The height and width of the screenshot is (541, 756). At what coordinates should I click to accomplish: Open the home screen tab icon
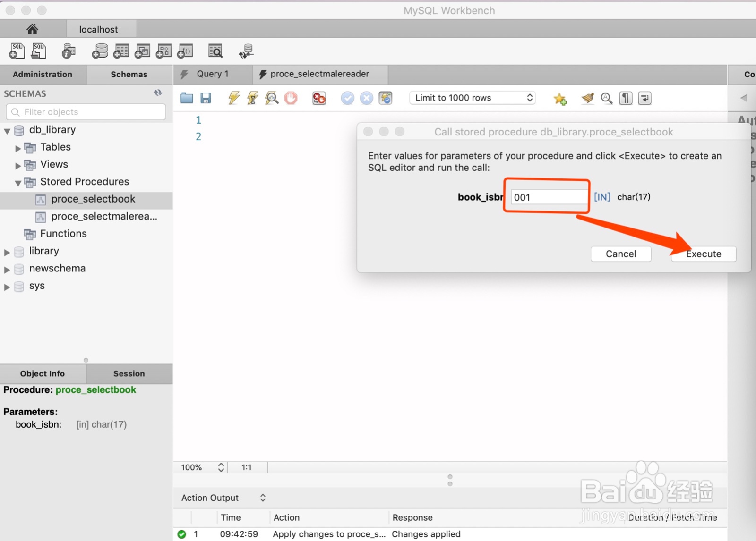point(32,29)
